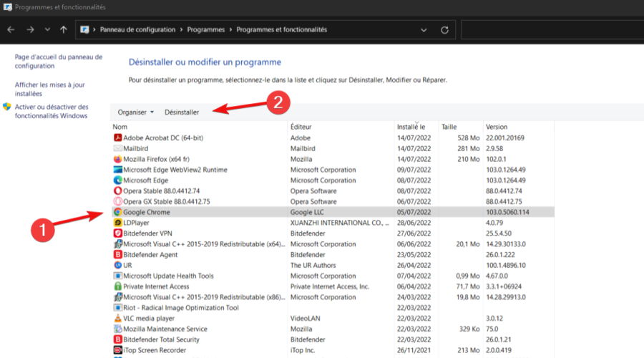Go up one level with the up arrow
Image resolution: width=644 pixels, height=358 pixels.
pyautogui.click(x=63, y=29)
